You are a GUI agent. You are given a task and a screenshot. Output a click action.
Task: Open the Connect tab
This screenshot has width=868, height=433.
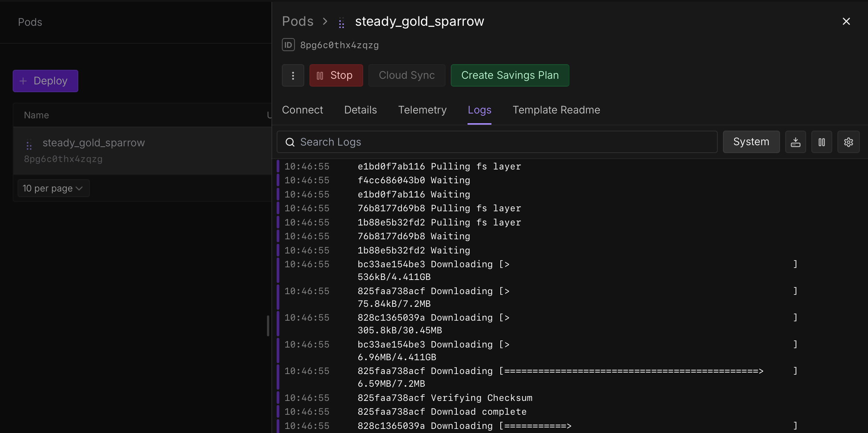(x=302, y=110)
